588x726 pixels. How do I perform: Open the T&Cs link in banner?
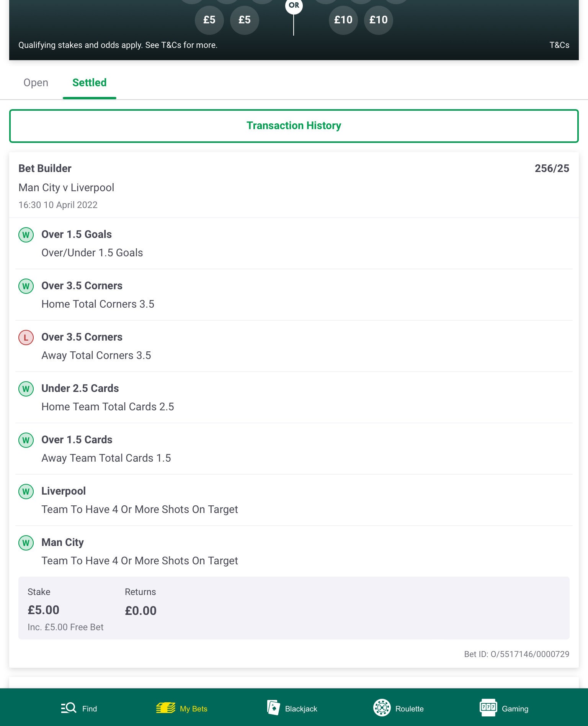(559, 45)
